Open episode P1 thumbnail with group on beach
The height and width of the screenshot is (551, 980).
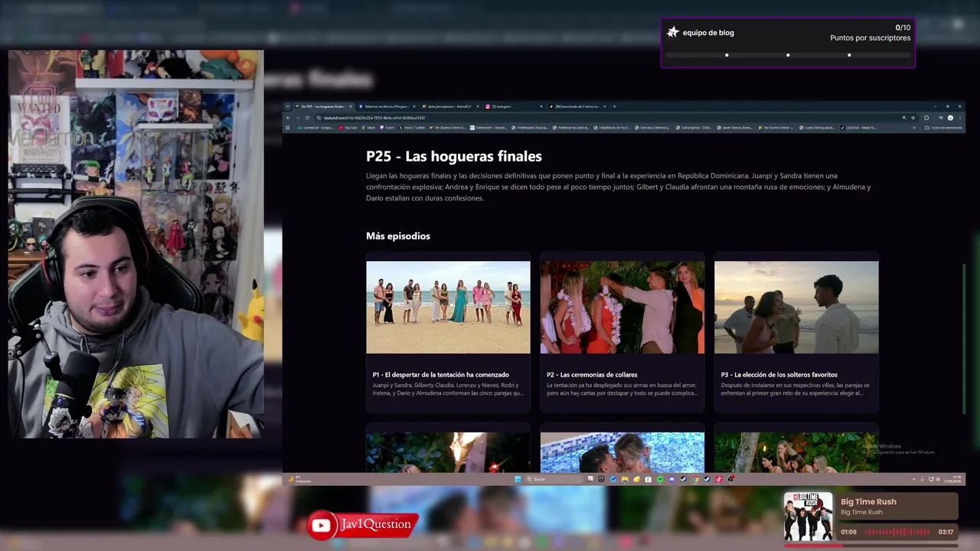tap(448, 307)
